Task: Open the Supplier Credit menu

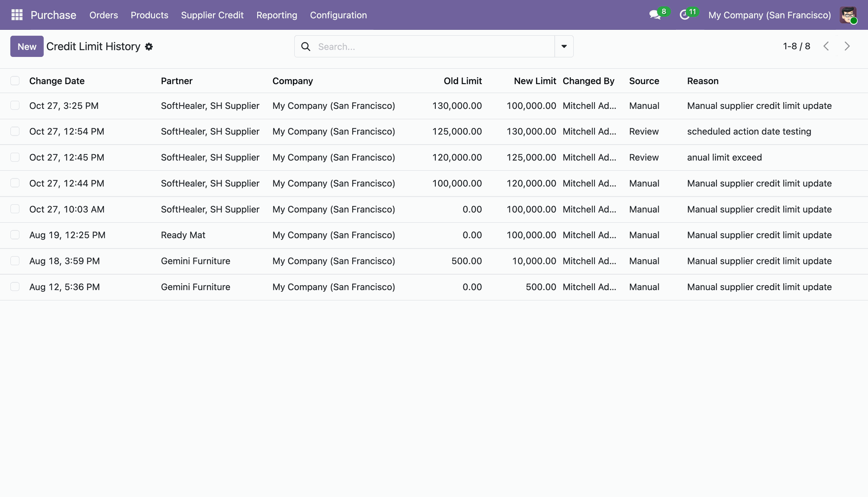Action: (212, 15)
